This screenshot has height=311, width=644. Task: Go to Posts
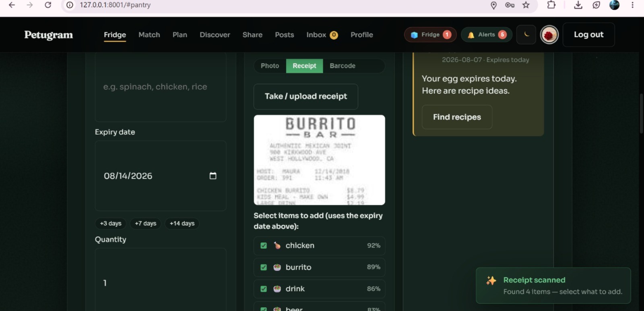(285, 35)
